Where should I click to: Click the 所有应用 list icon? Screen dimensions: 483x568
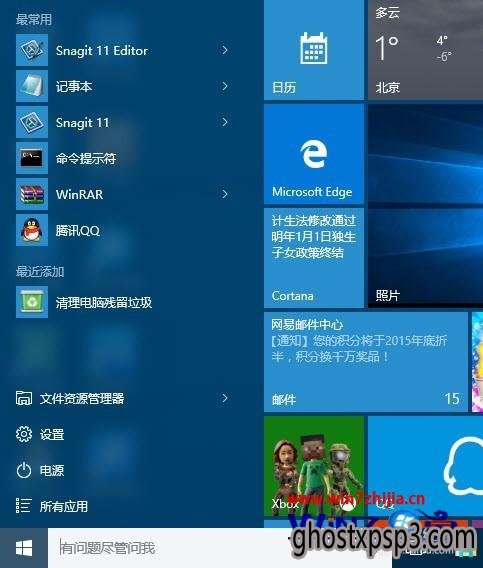(24, 506)
